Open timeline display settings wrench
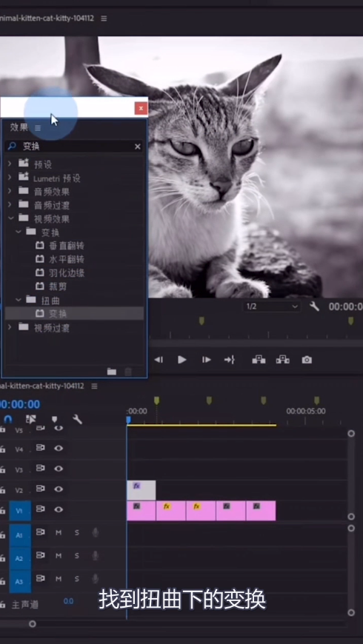Viewport: 363px width, 644px height. point(77,419)
